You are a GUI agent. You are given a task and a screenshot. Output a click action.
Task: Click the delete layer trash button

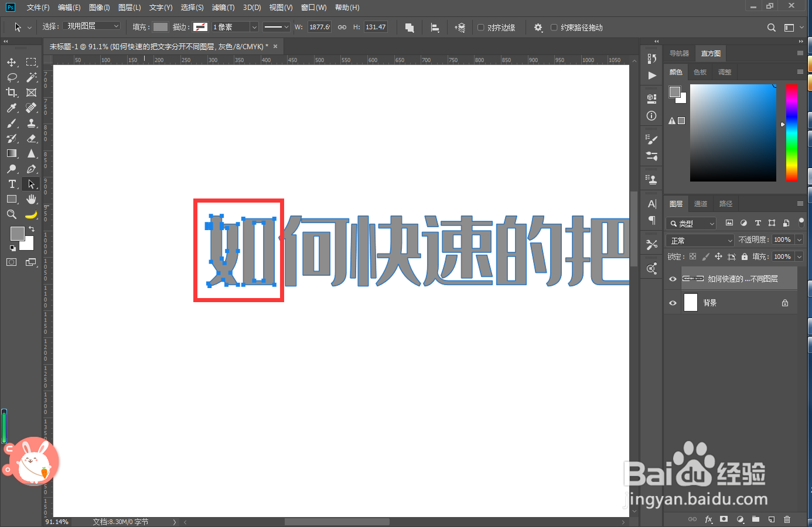tap(788, 519)
